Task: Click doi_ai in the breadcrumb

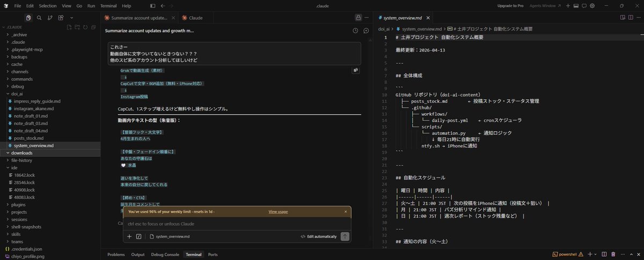Action: click(x=384, y=29)
